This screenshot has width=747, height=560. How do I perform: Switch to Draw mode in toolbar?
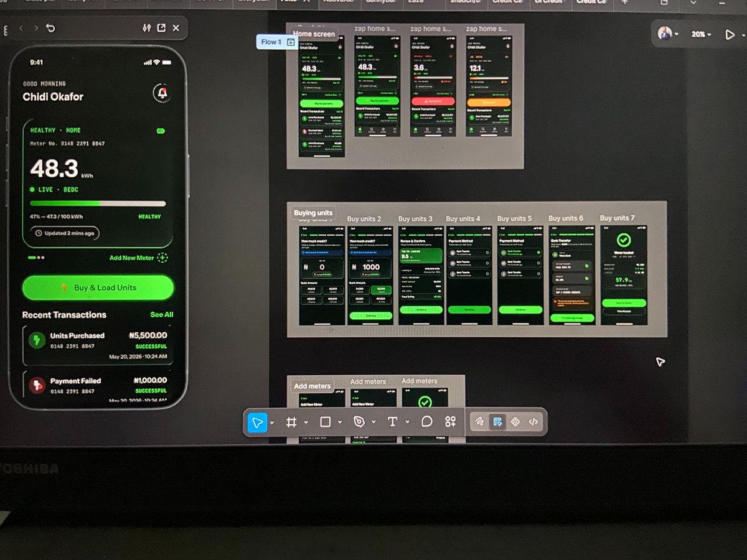(479, 421)
